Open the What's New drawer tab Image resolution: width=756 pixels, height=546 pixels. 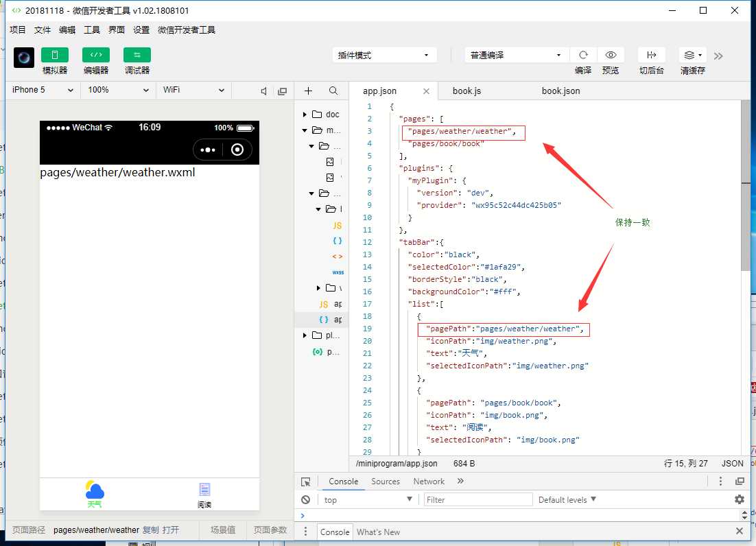379,532
